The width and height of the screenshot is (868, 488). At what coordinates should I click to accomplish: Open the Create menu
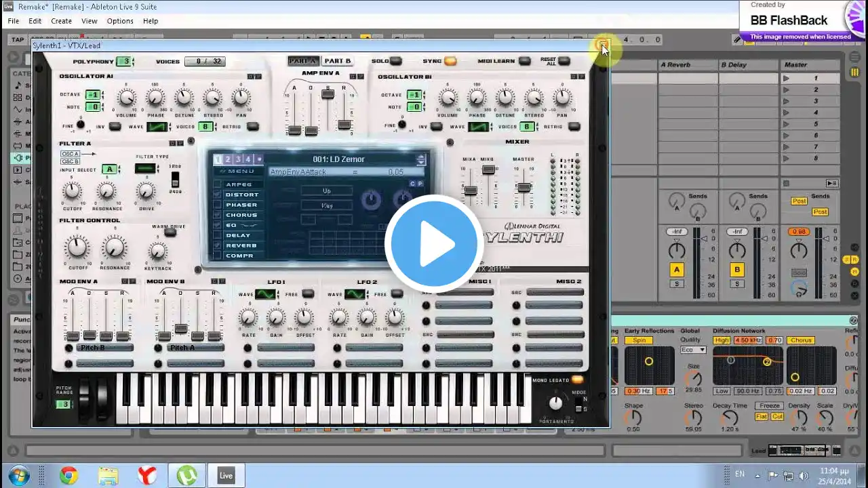pyautogui.click(x=61, y=21)
